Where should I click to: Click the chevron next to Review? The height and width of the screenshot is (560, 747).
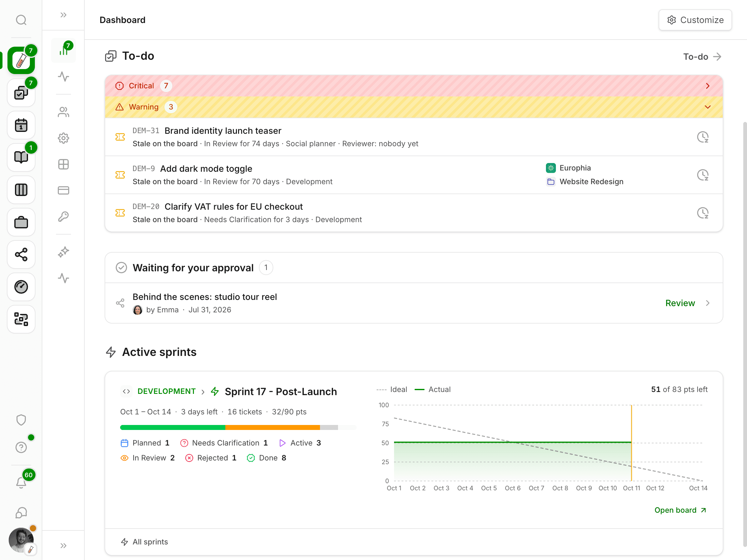pyautogui.click(x=707, y=303)
